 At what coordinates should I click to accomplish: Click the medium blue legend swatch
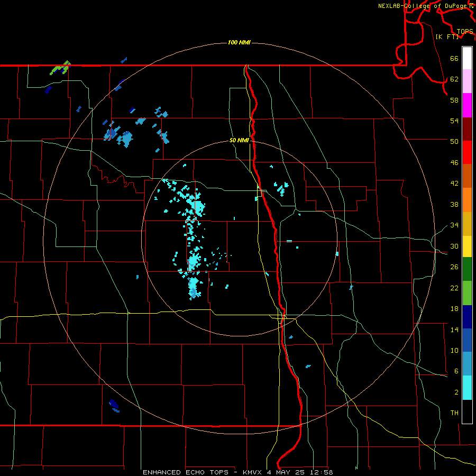point(467,340)
